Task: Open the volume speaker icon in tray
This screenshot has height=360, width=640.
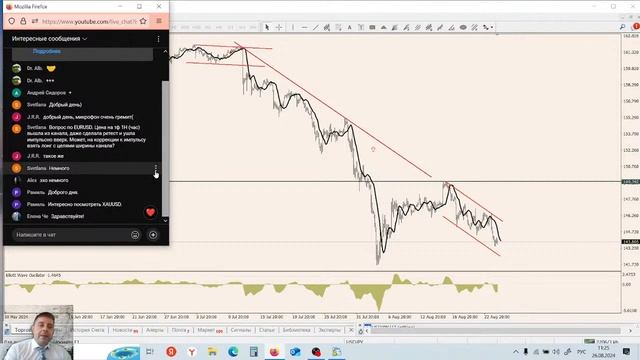Action: 556,351
